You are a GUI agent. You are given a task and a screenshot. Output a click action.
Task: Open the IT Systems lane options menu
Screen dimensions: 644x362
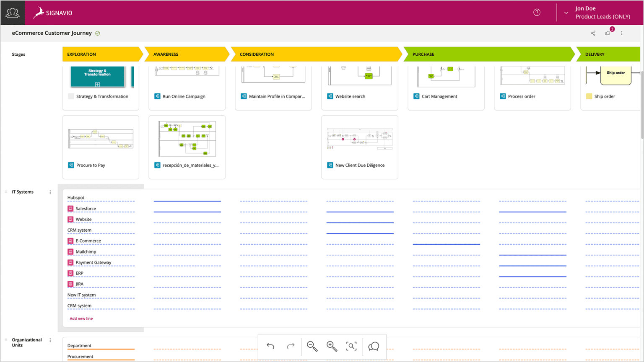click(x=50, y=192)
